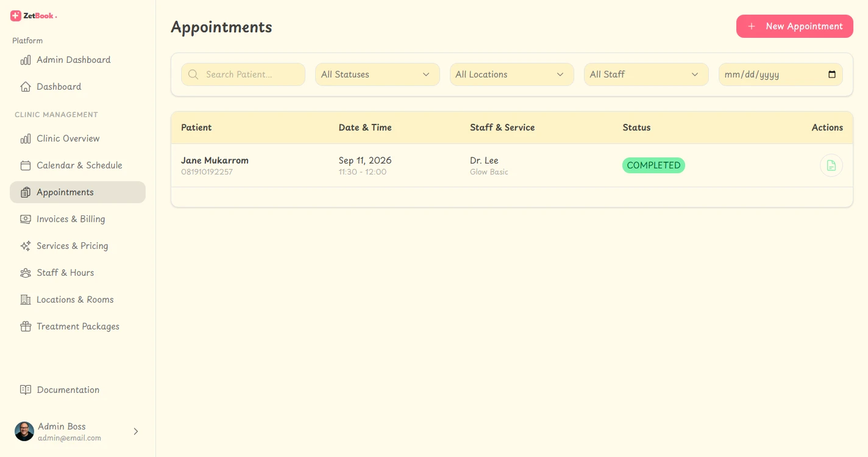Click the Dashboard home icon
The width and height of the screenshot is (868, 457).
tap(26, 87)
